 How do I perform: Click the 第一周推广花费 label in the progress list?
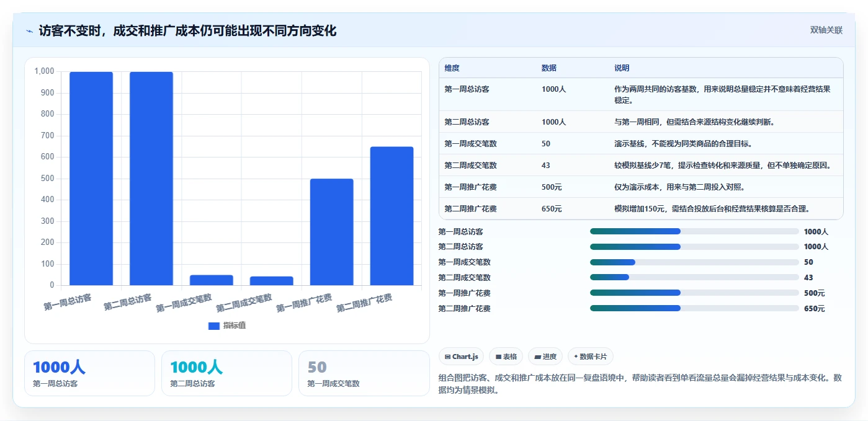point(464,293)
